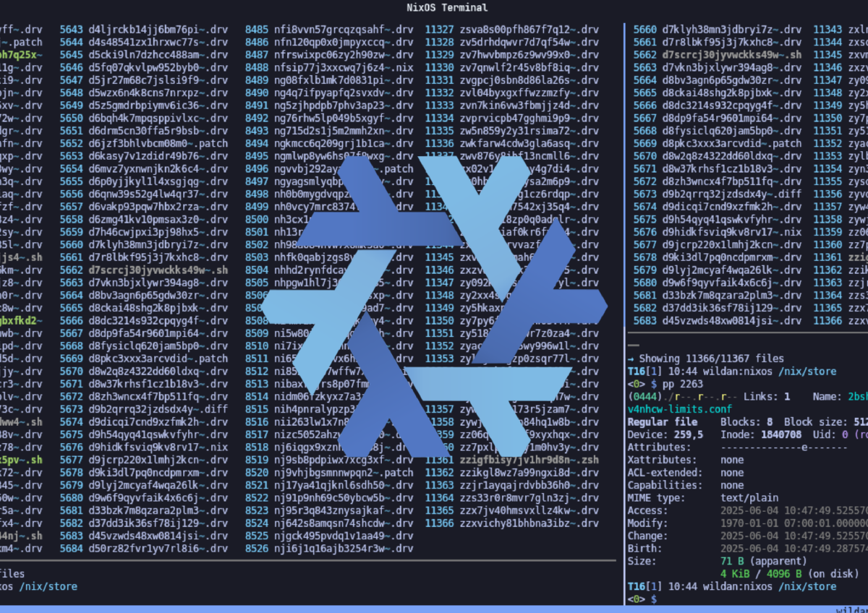The height and width of the screenshot is (613, 868).
Task: Select entry 11327 zsva8s00pfh867f7q12~.drv
Action: 511,30
